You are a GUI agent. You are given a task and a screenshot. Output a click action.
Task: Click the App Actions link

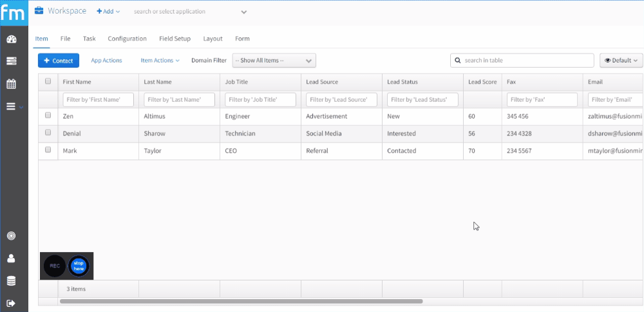tap(106, 61)
